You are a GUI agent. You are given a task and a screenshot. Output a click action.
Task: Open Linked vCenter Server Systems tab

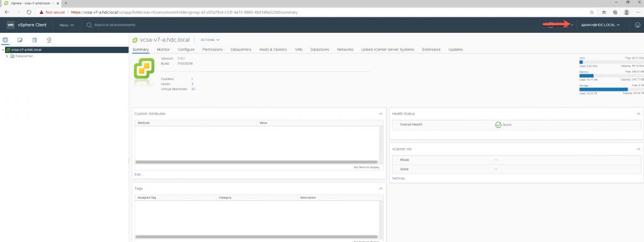(387, 49)
